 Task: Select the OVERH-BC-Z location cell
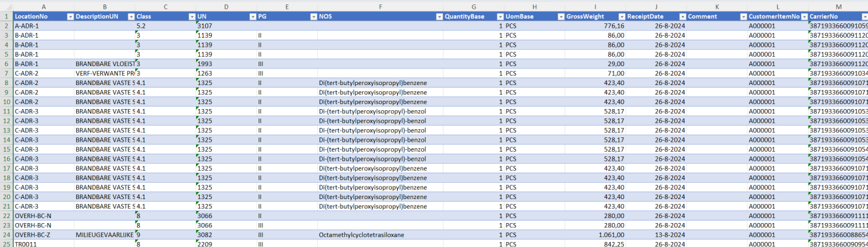pos(43,234)
